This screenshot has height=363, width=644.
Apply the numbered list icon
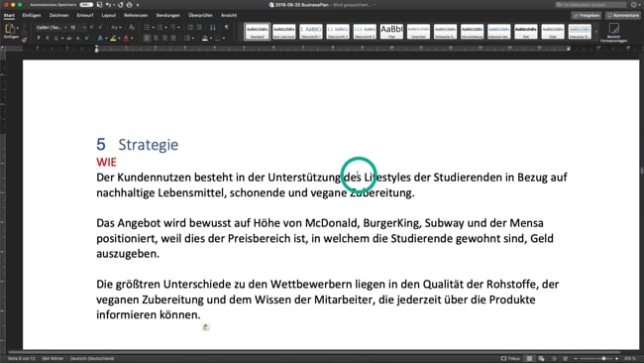pyautogui.click(x=160, y=28)
